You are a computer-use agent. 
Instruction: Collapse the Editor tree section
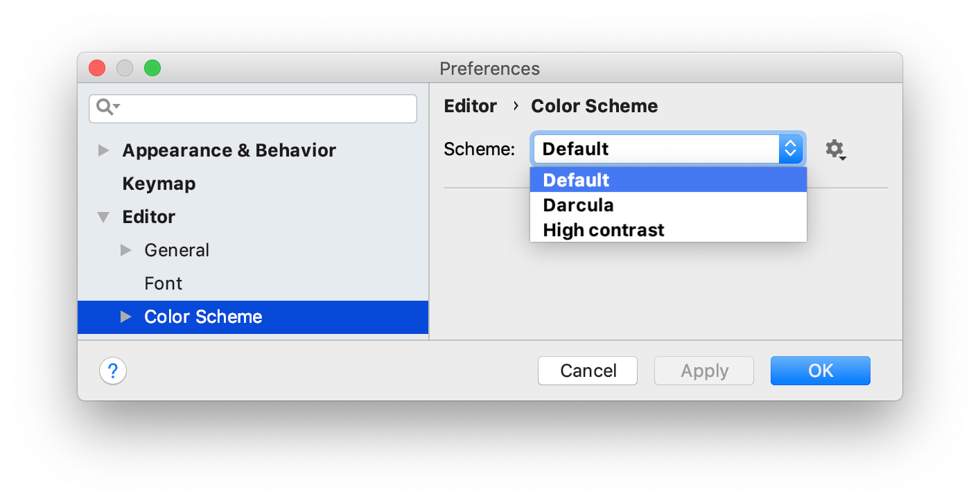(103, 217)
